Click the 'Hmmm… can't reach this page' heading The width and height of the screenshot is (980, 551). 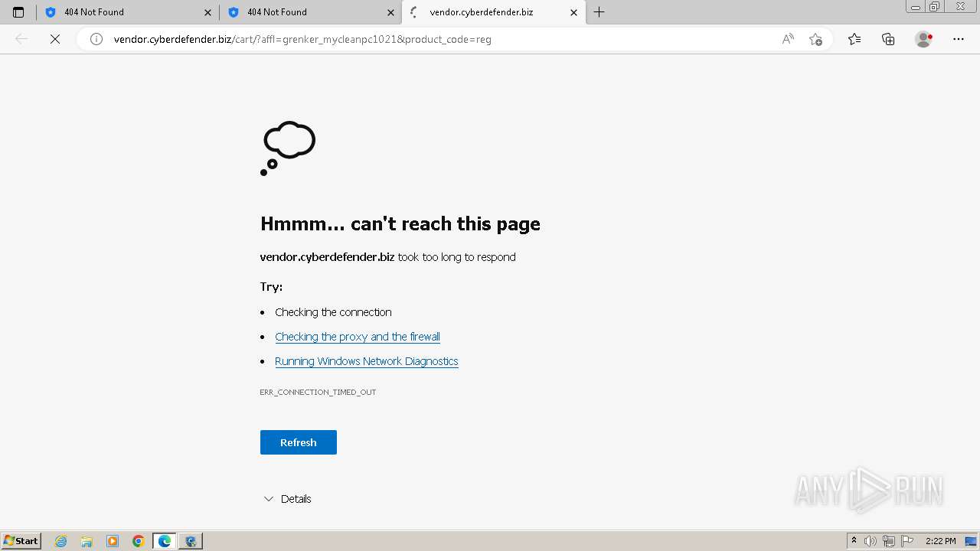pyautogui.click(x=400, y=223)
